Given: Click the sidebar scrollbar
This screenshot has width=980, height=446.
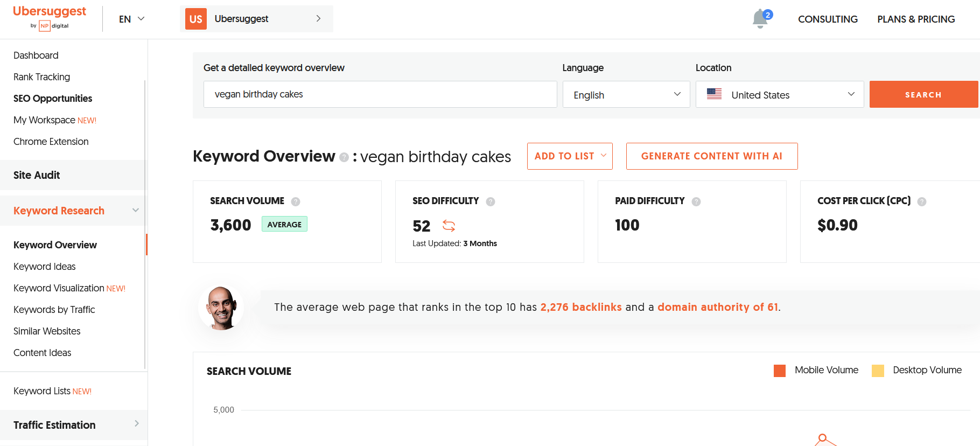Looking at the screenshot, I should 145,224.
